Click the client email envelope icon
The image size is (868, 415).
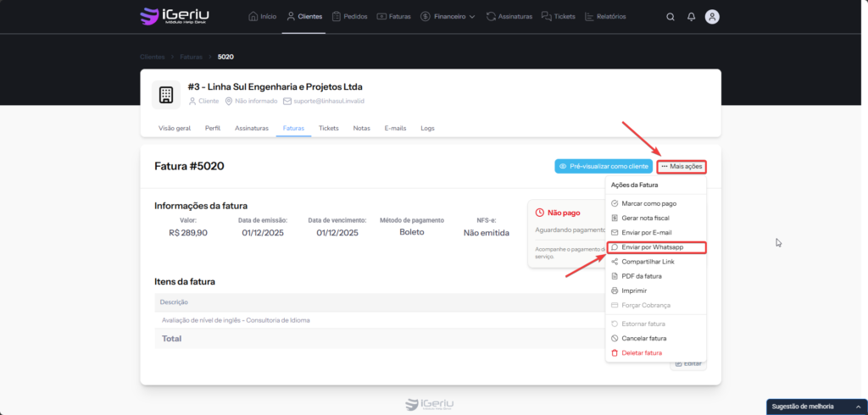(287, 101)
